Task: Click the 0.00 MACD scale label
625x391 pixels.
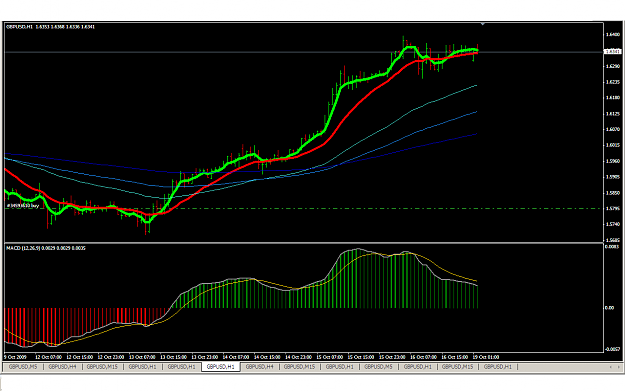Action: click(609, 308)
